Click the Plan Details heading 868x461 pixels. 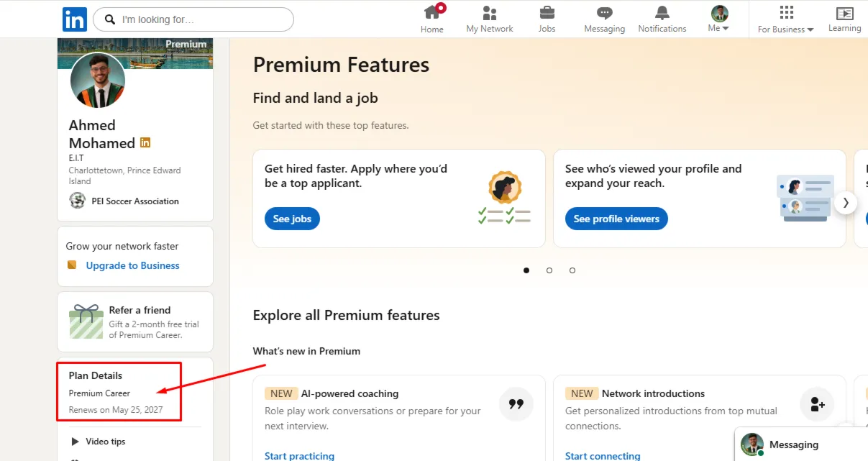tap(96, 375)
